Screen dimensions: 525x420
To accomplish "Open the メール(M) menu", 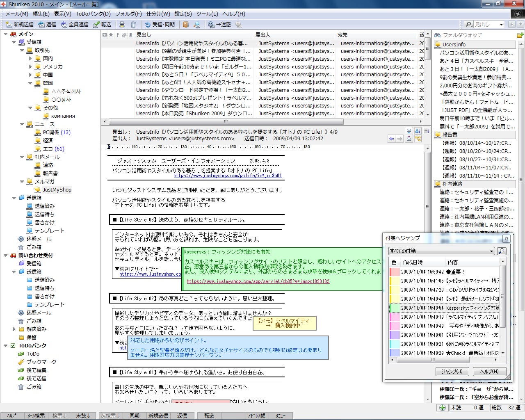I will coord(16,14).
